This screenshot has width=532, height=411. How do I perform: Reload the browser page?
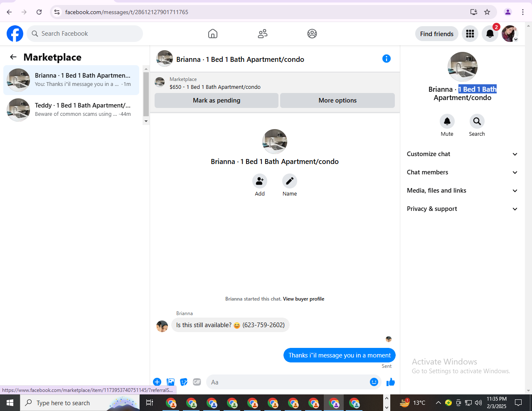[x=39, y=12]
